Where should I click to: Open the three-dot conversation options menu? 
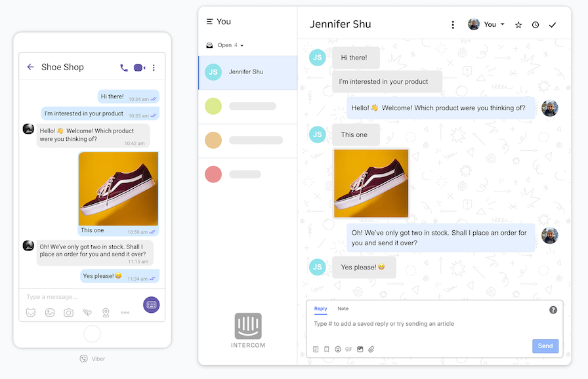coord(453,24)
